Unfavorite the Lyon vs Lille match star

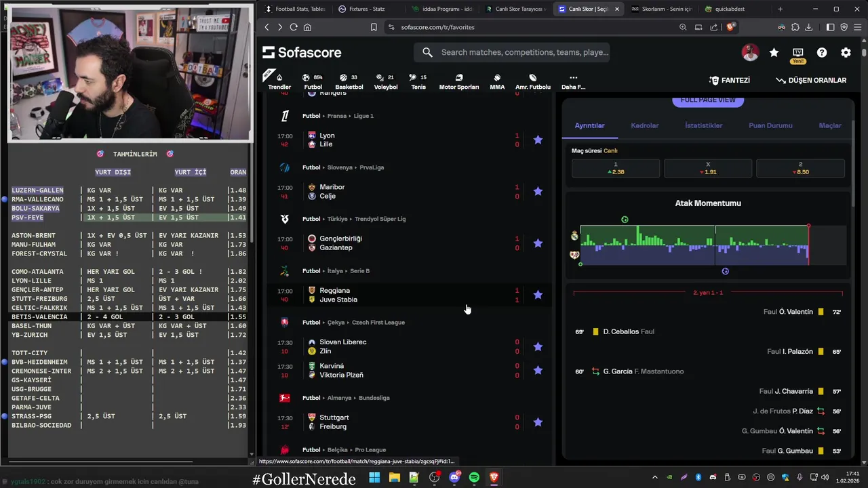pyautogui.click(x=538, y=140)
